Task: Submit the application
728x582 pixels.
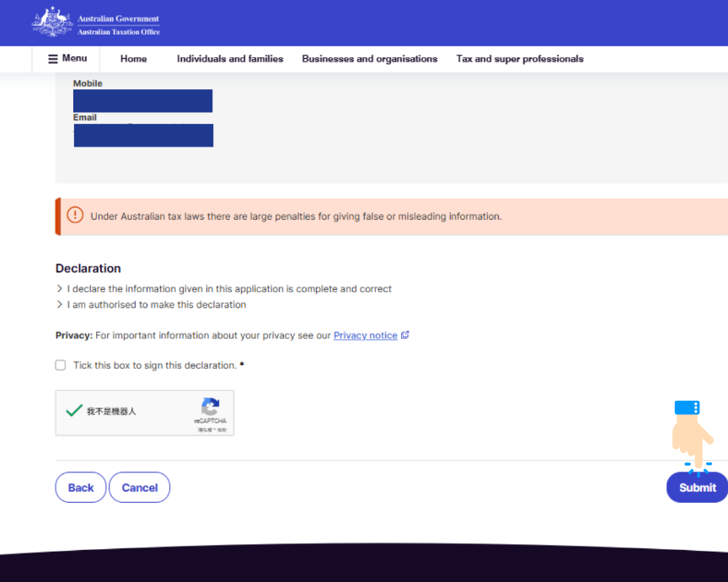Action: coord(697,488)
